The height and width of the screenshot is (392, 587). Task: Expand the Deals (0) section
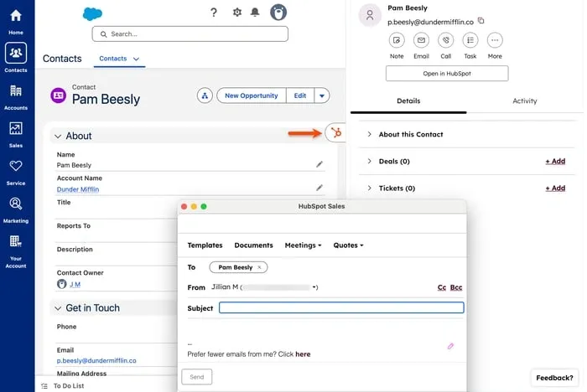point(370,161)
